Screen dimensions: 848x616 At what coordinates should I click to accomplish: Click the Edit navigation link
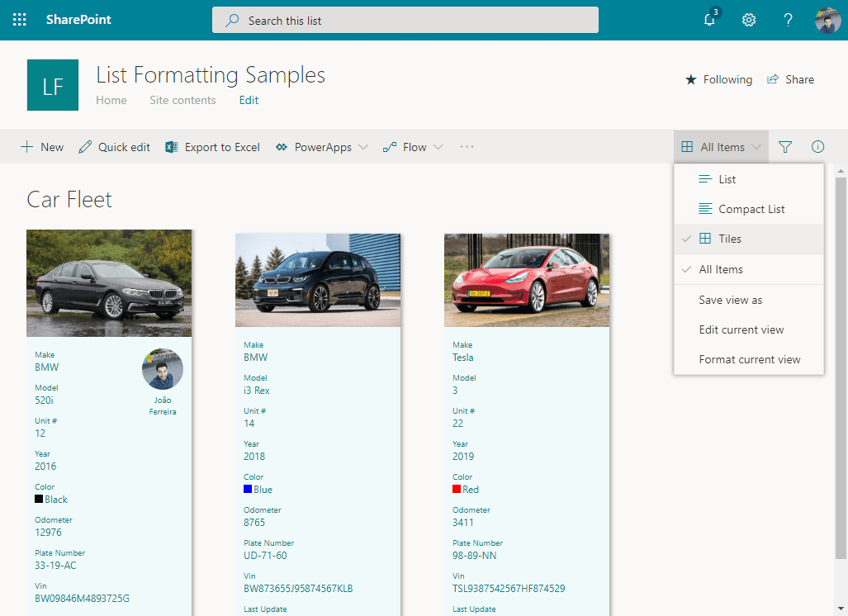(x=249, y=100)
